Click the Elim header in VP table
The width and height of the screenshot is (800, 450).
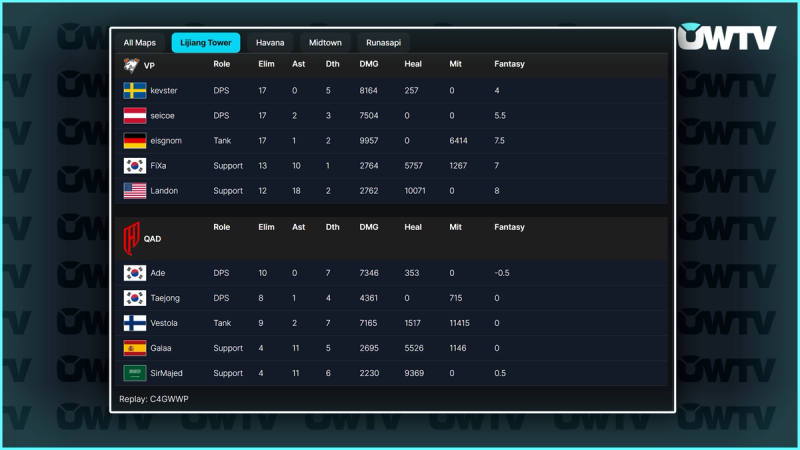pyautogui.click(x=266, y=64)
